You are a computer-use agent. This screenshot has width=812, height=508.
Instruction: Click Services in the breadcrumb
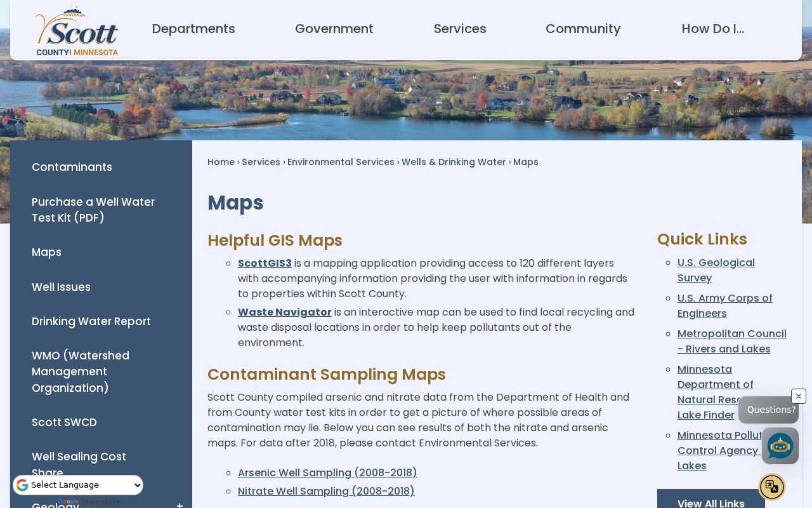261,162
